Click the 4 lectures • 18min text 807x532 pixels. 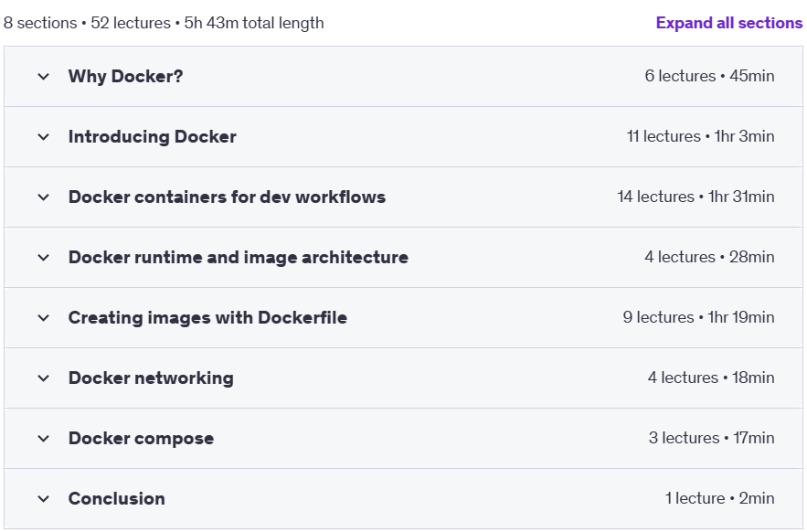711,378
